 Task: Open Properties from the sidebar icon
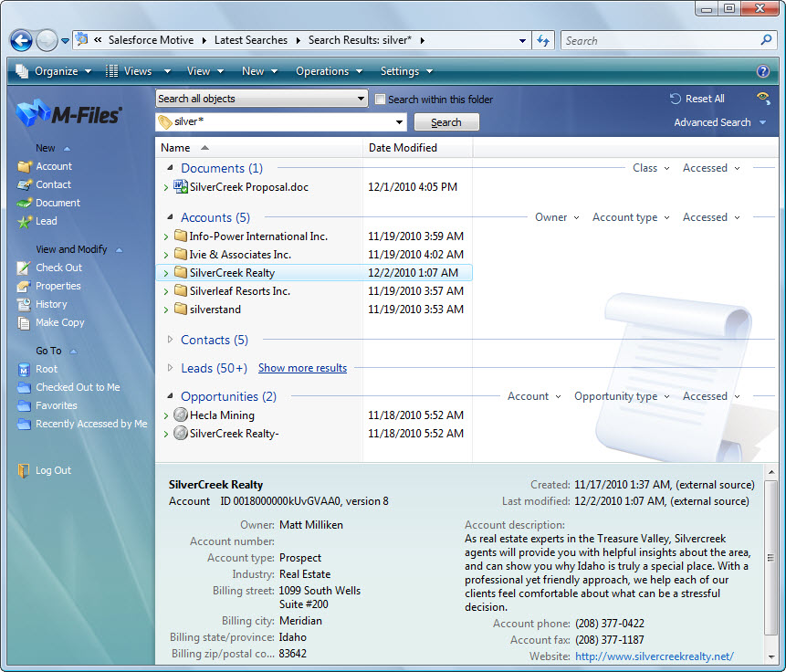pyautogui.click(x=24, y=286)
